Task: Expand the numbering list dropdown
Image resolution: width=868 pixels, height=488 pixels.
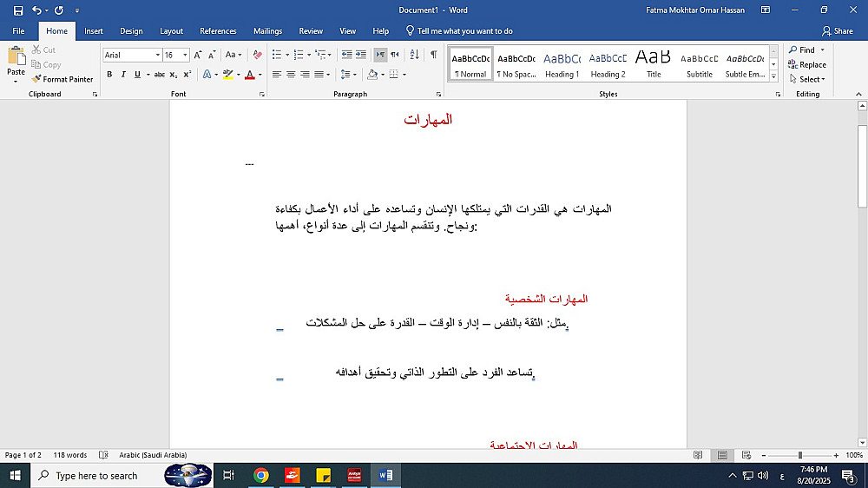Action: coord(309,55)
